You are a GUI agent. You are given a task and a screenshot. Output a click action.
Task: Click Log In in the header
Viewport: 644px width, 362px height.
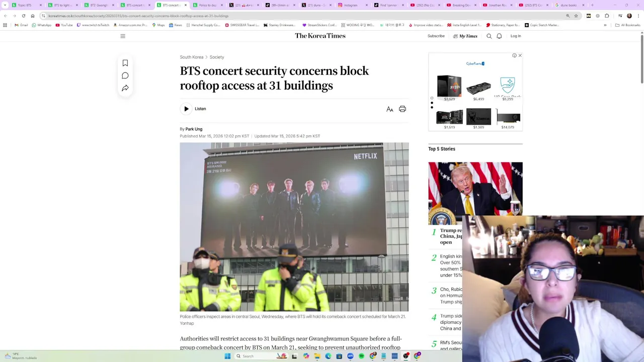pyautogui.click(x=516, y=36)
